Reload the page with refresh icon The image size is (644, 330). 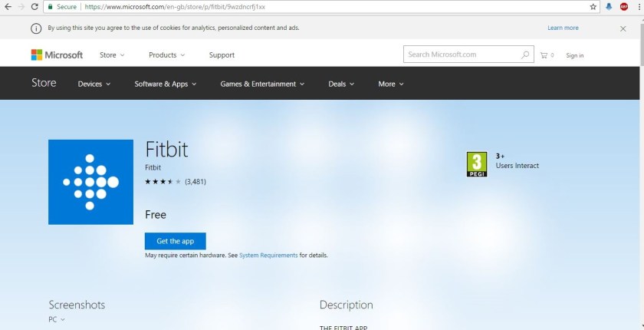[x=35, y=7]
